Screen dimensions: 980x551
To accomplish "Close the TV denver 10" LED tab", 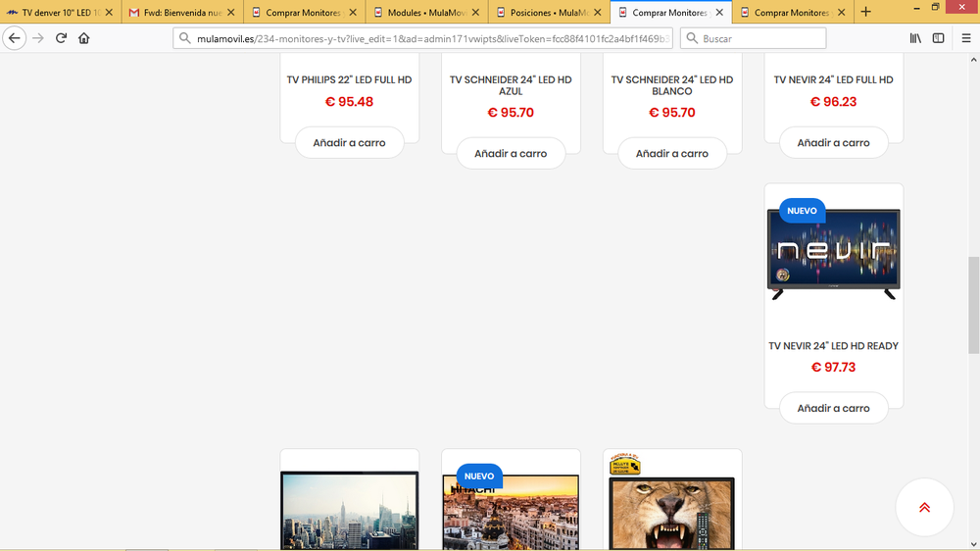I will click(x=109, y=12).
